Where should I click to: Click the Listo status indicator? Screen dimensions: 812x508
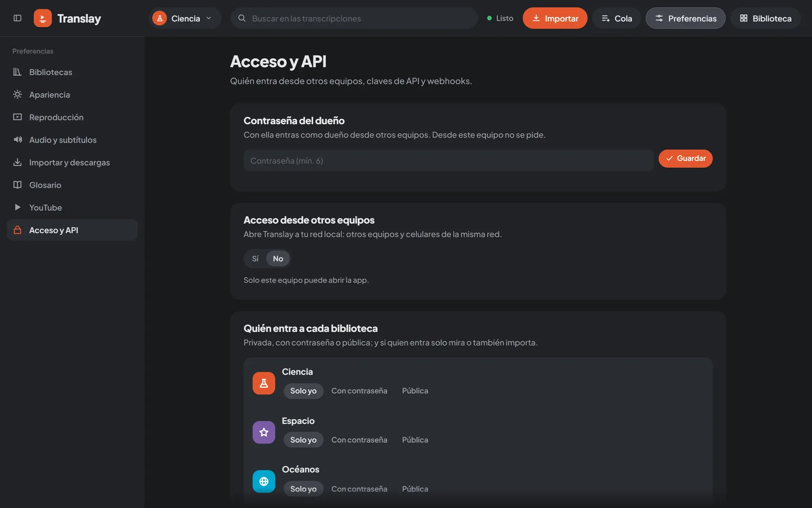point(500,18)
